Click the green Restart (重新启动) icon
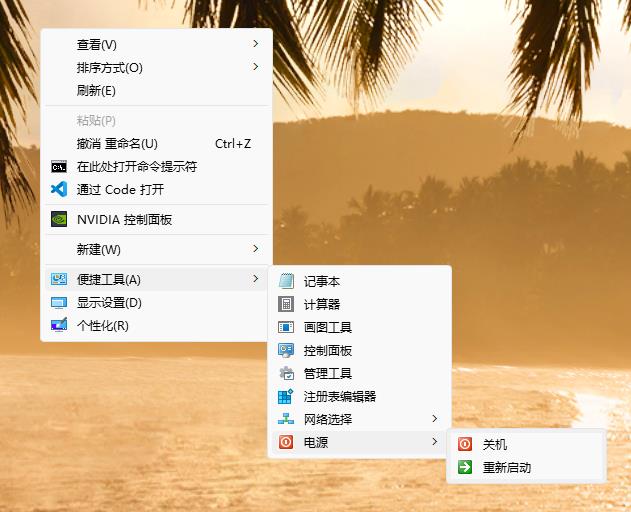Image resolution: width=631 pixels, height=512 pixels. click(465, 467)
